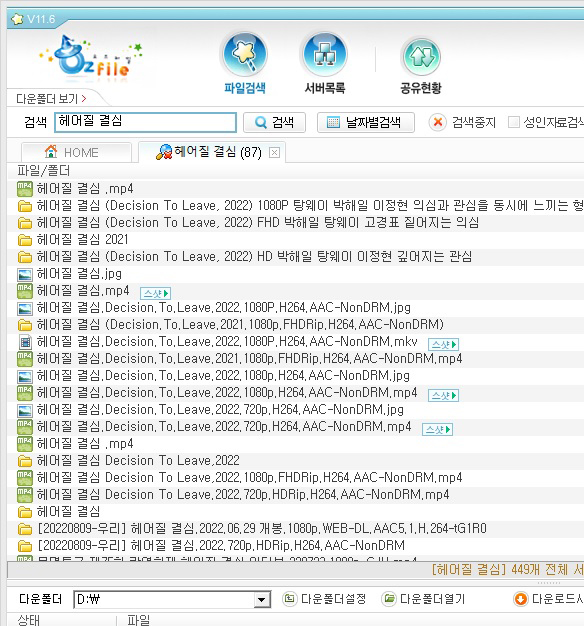Select the plain 헤어질 결심 folder row
This screenshot has width=584, height=626.
click(295, 512)
